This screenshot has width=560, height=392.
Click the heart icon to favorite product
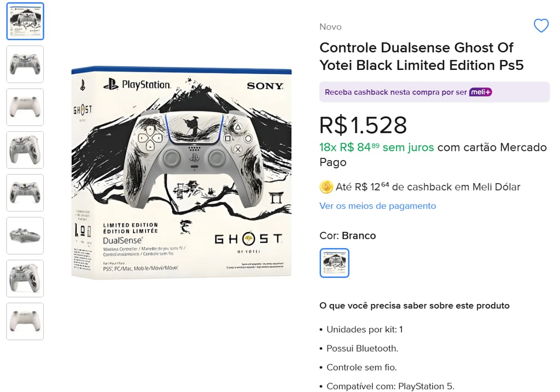(541, 26)
